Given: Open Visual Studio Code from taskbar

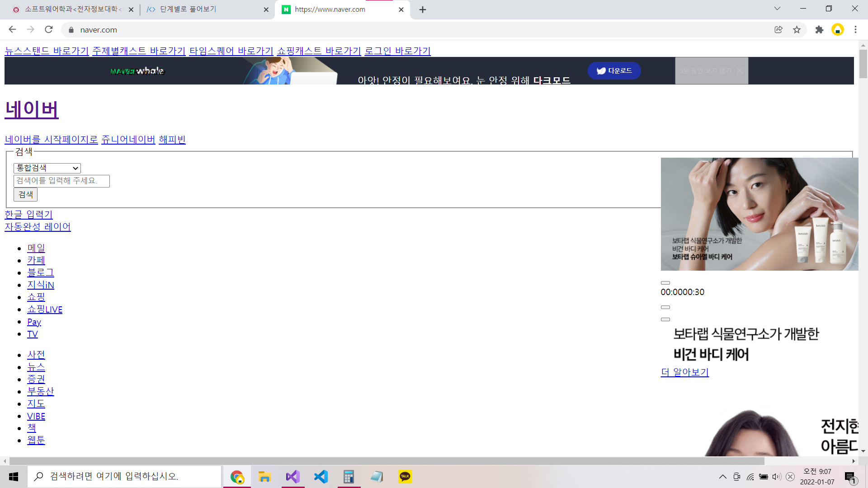Looking at the screenshot, I should pos(321,476).
